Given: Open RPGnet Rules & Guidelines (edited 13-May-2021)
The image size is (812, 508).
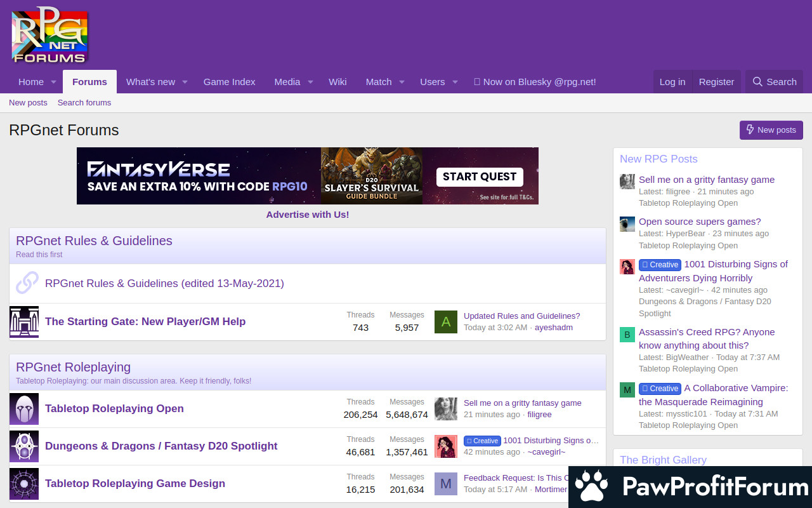Looking at the screenshot, I should point(164,283).
